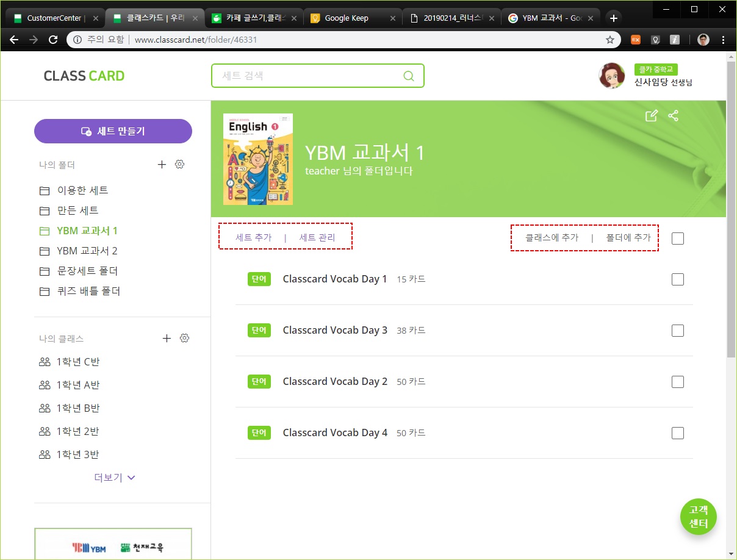The height and width of the screenshot is (560, 737).
Task: Check Classcard Vocab Day 4 checkbox
Action: tap(677, 433)
